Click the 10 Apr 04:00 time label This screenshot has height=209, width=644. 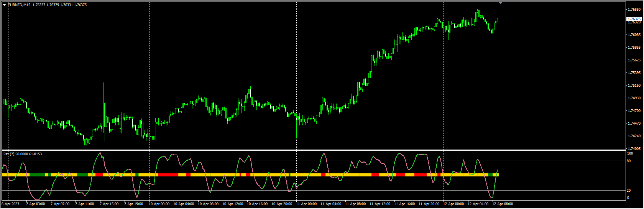184,204
